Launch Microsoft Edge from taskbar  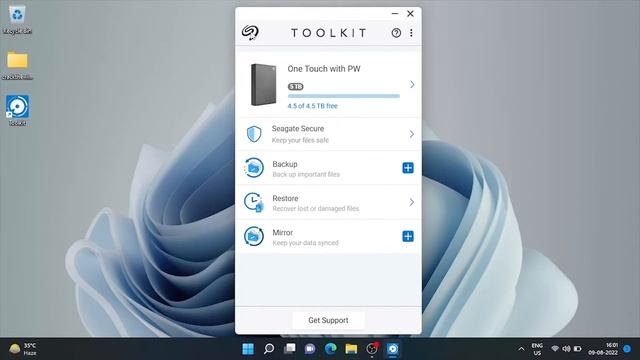[x=331, y=349]
